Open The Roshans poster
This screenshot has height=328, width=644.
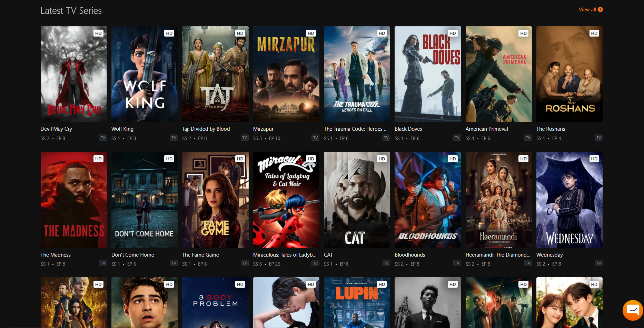(569, 74)
